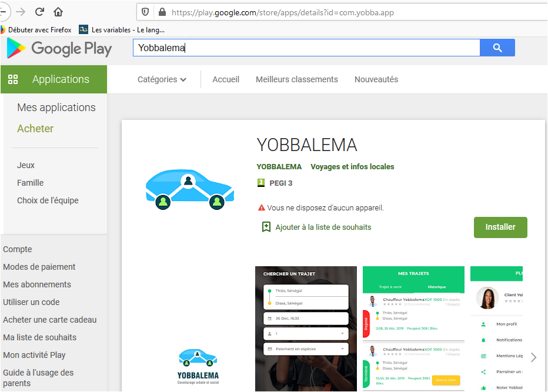Viewport: 548px width, 392px height.
Task: Select Acheter in the sidebar
Action: pyautogui.click(x=35, y=129)
